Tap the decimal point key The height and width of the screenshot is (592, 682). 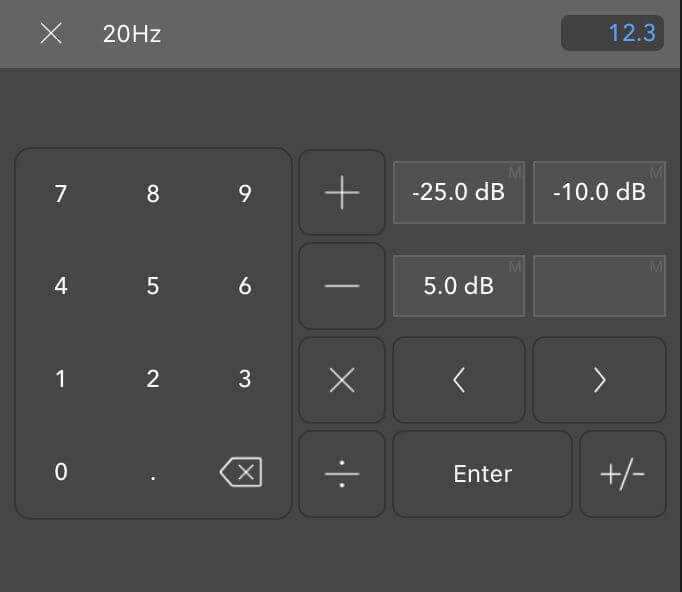tap(153, 474)
